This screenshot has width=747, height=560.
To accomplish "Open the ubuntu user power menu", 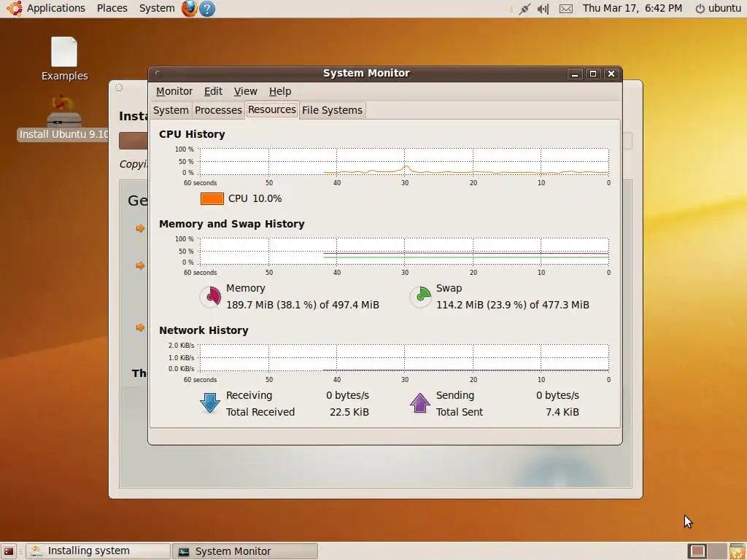I will click(718, 8).
